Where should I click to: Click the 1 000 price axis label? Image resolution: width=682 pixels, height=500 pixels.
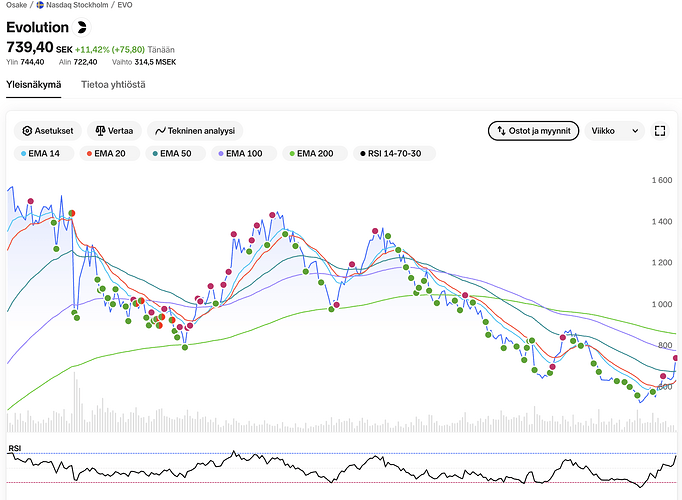pyautogui.click(x=662, y=304)
